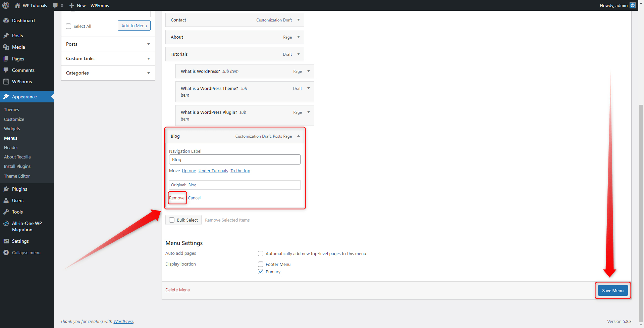Click the Tools wrench icon
This screenshot has width=644, height=328.
pos(6,212)
